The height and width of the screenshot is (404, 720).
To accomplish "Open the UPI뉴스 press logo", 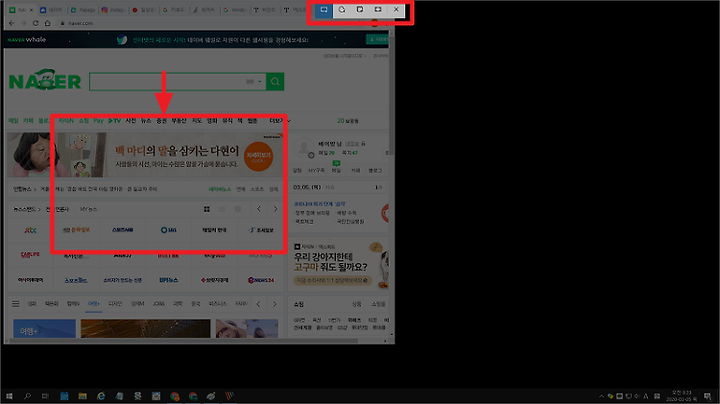I will click(x=169, y=280).
